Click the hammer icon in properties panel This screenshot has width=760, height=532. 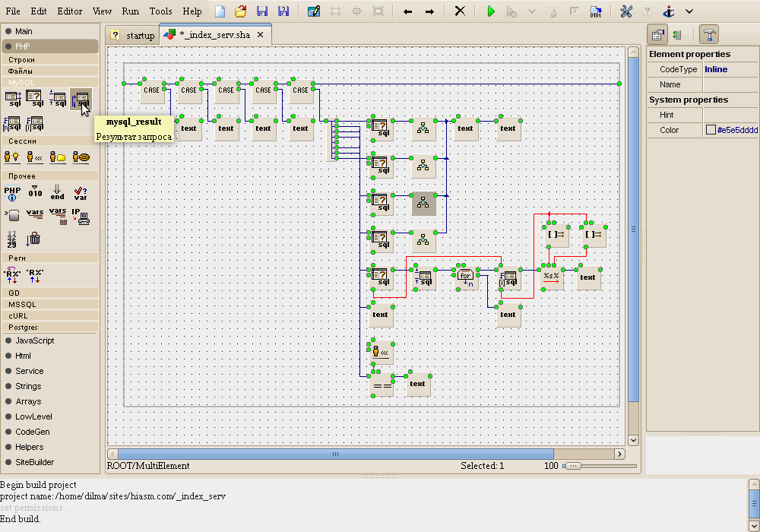(x=708, y=34)
